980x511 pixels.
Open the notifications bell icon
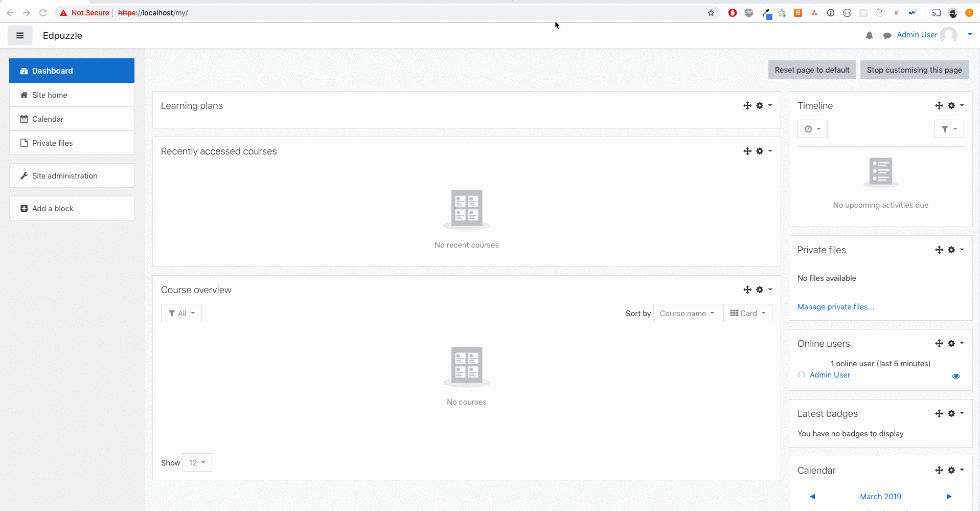pos(869,35)
